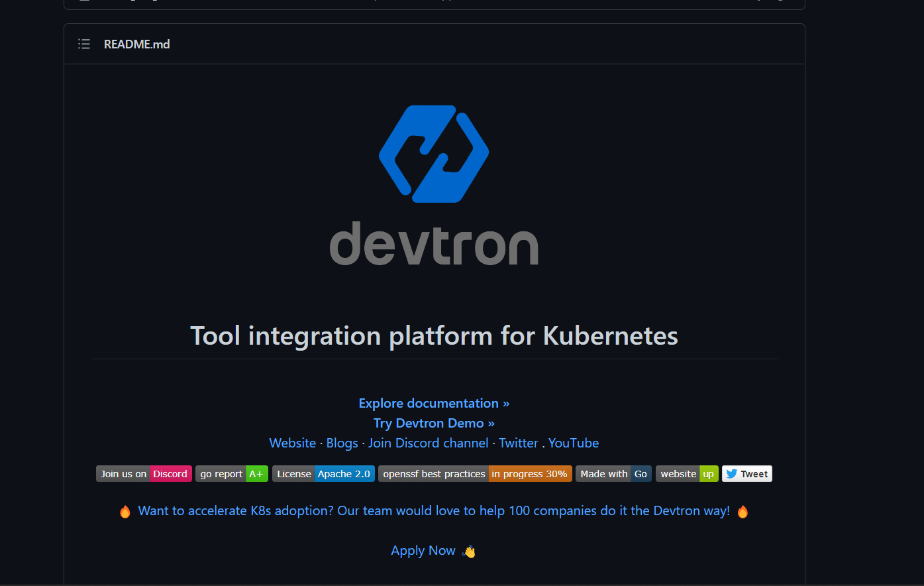Click the License Apache 2.0 badge
The width and height of the screenshot is (924, 586).
(x=323, y=474)
